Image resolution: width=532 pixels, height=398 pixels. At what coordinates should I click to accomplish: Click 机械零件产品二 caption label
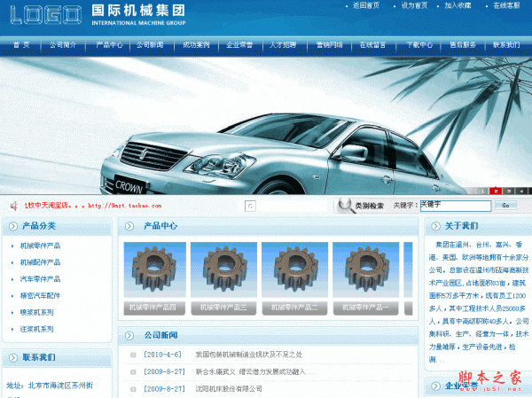pos(295,308)
